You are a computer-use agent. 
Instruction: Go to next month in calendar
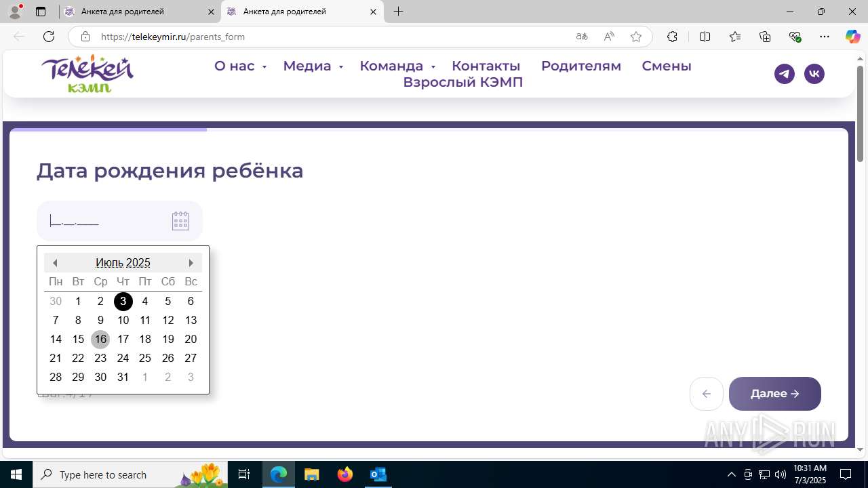point(191,263)
